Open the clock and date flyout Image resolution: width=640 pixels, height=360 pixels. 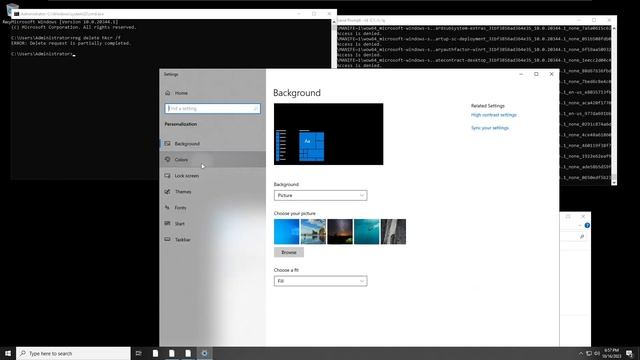pyautogui.click(x=611, y=353)
